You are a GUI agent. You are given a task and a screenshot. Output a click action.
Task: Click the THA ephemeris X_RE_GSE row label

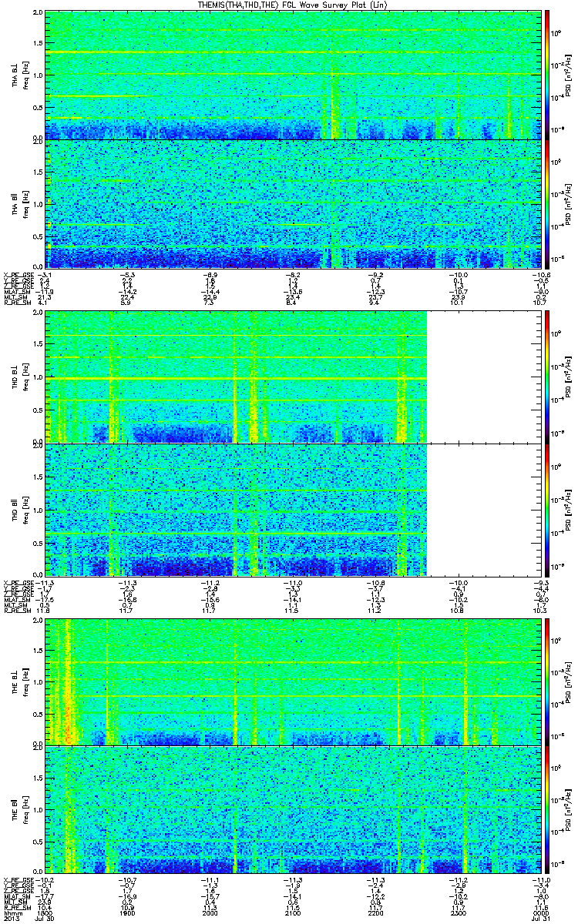point(19,273)
